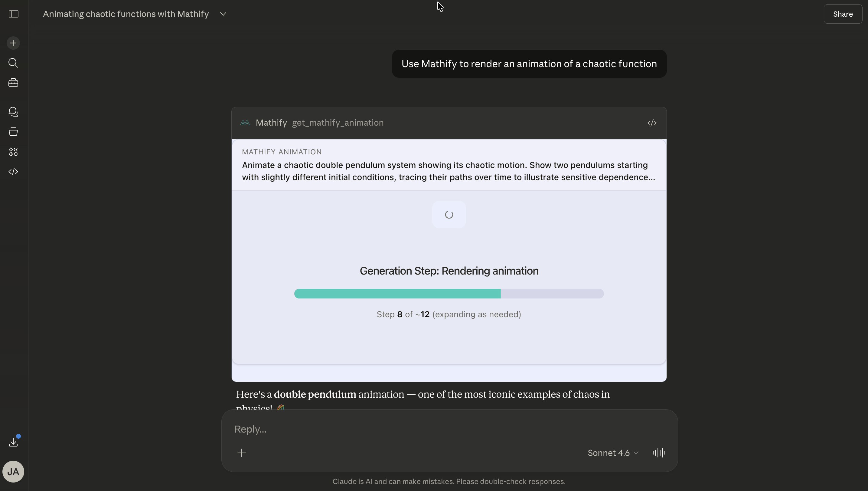Open a new chat
Viewport: 868px width, 491px height.
click(x=13, y=43)
